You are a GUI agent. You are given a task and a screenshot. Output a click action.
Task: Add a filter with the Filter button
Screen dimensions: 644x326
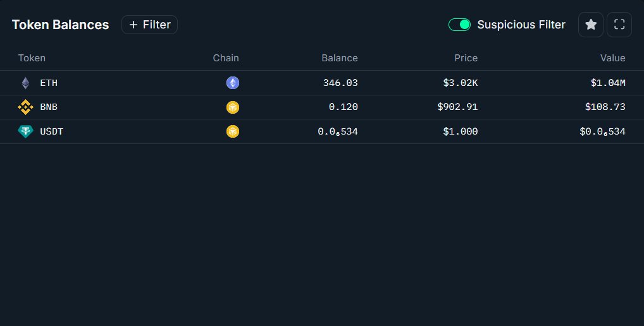tap(150, 25)
